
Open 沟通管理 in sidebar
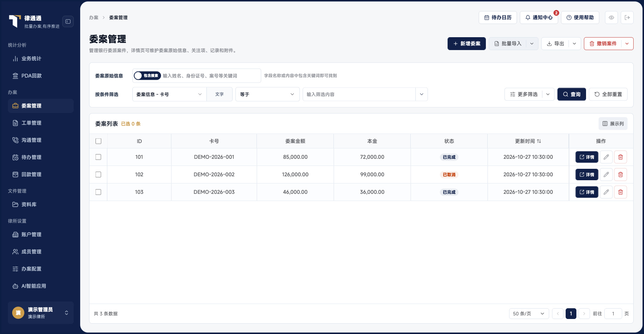pos(41,140)
